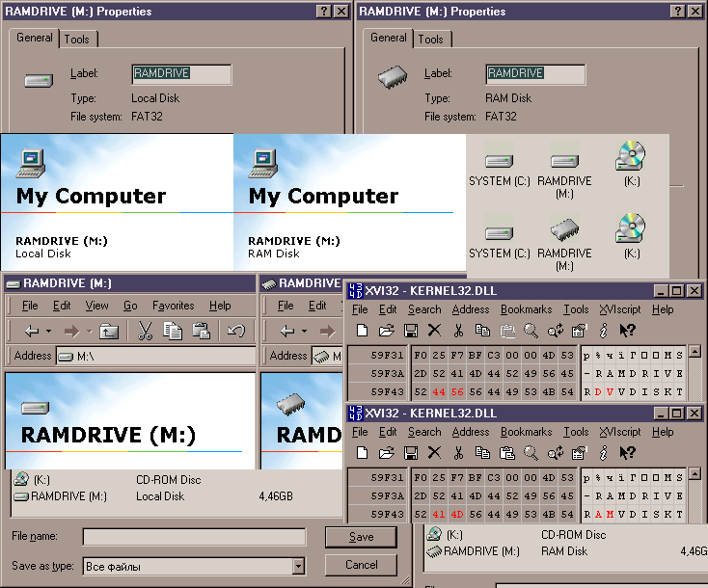Click Open file icon in XVI32 window showing RDVVDISKT

(x=387, y=331)
